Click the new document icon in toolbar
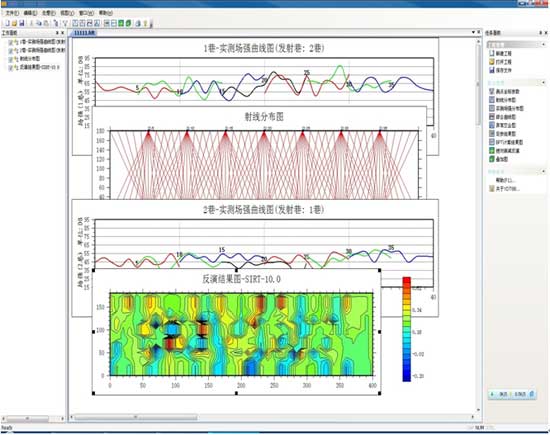Screen dimensions: 550x435 coord(7,23)
